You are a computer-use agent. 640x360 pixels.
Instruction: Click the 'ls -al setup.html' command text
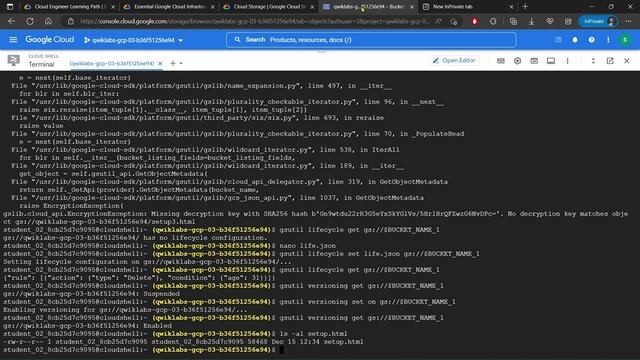point(313,334)
